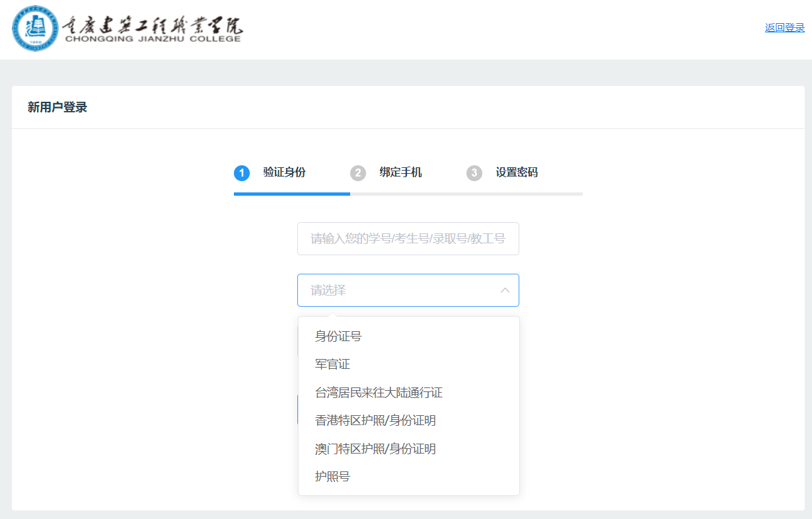Pick 香港特区护照/身份证明 from the list

point(375,420)
